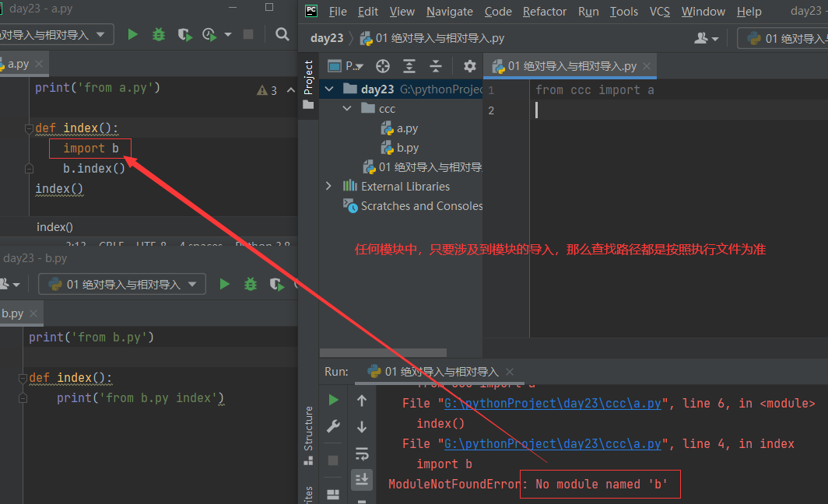Close the 01 绝对导入与相对导入.py editor tab

click(x=647, y=66)
